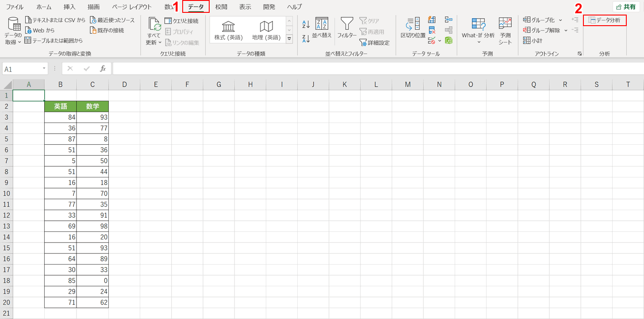Expand the data types gallery more button
This screenshot has width=644, height=319.
point(289,39)
